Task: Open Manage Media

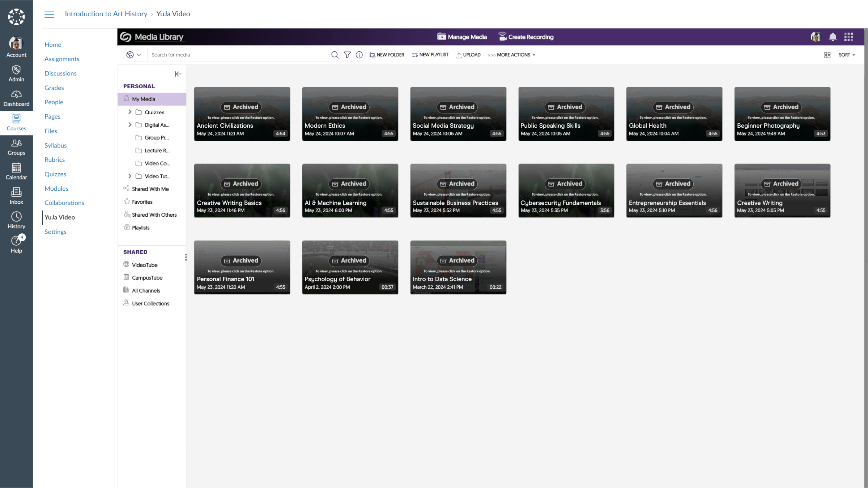Action: 462,37
